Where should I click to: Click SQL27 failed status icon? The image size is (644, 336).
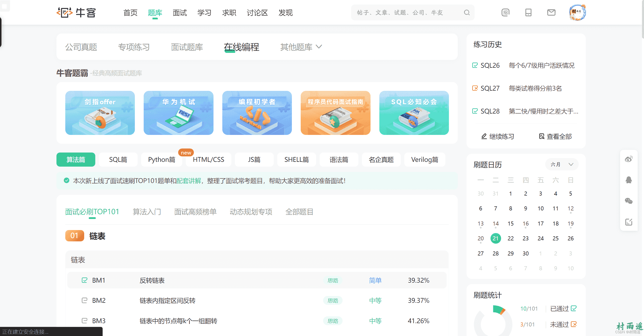coord(475,88)
